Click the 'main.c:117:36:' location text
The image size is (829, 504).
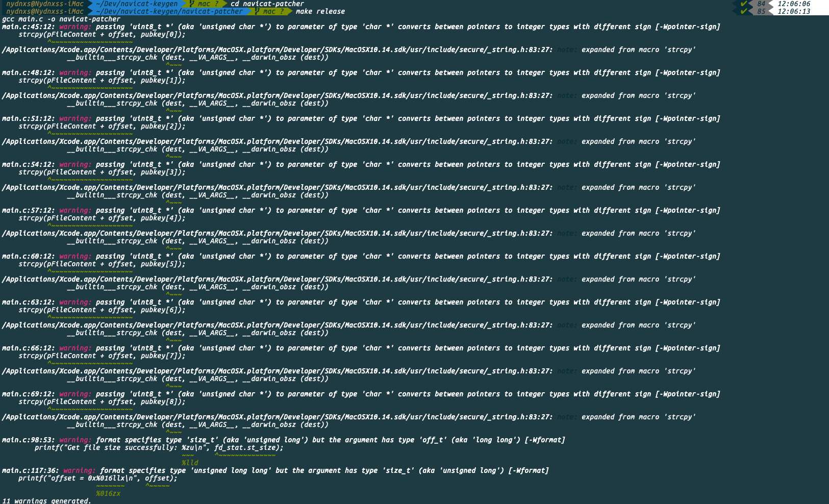click(31, 470)
